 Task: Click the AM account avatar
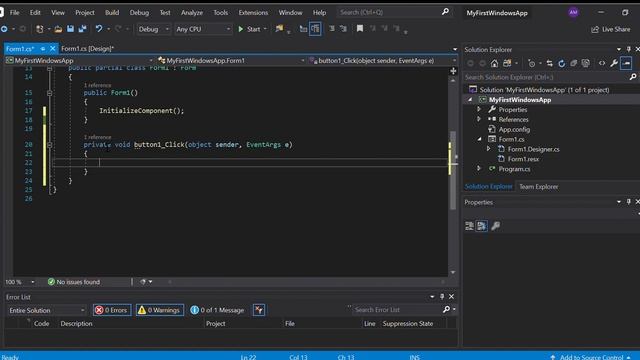[x=573, y=12]
